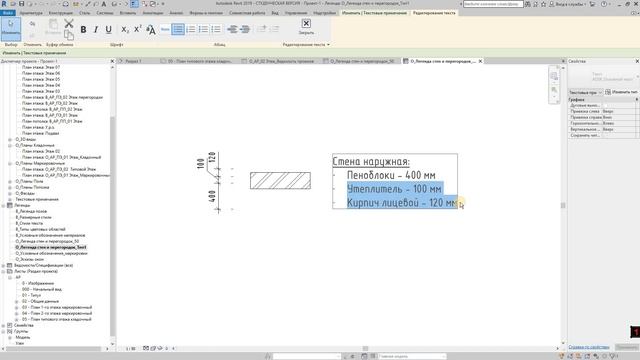Select План этажа Подвал in browser
The width and height of the screenshot is (640, 360).
click(40, 133)
